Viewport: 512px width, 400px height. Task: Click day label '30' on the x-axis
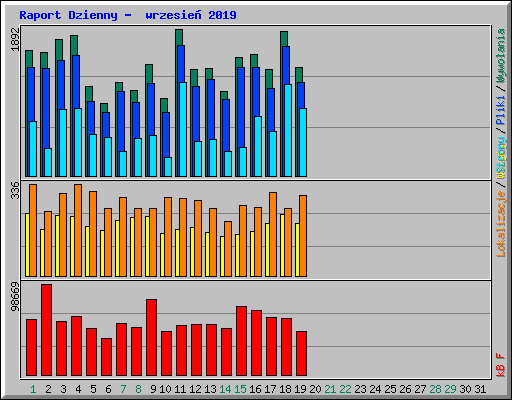pos(465,389)
